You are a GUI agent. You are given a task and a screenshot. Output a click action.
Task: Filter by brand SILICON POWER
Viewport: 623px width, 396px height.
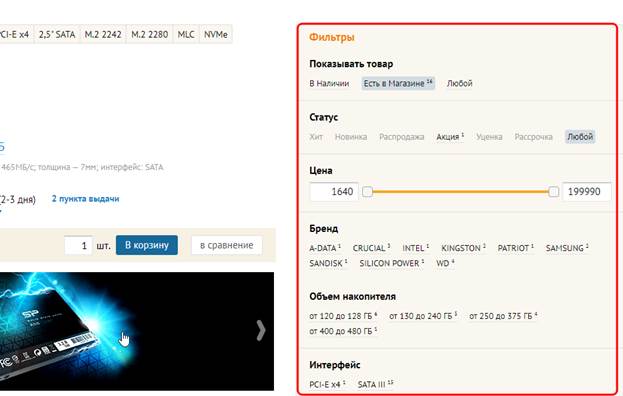pos(392,263)
